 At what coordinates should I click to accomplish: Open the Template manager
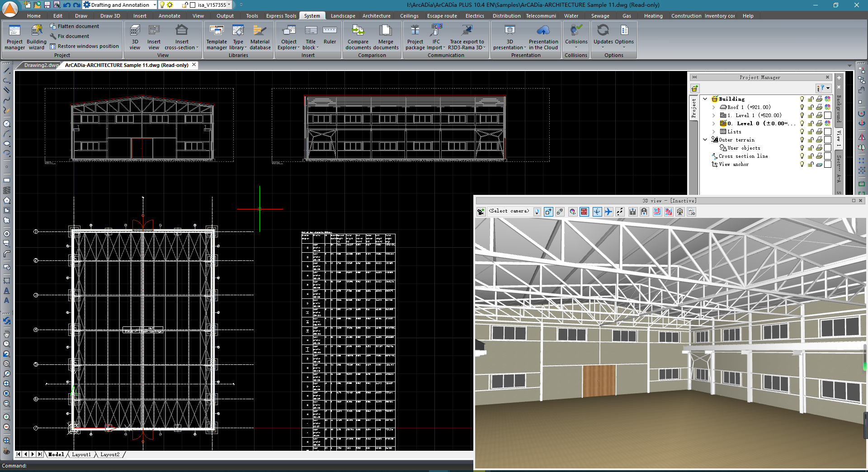point(217,37)
